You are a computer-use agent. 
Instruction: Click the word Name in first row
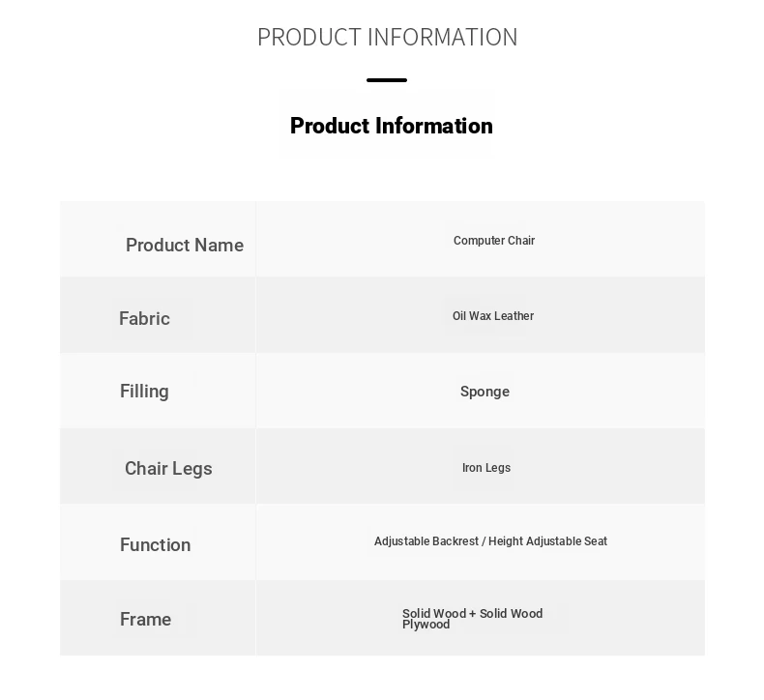[219, 245]
